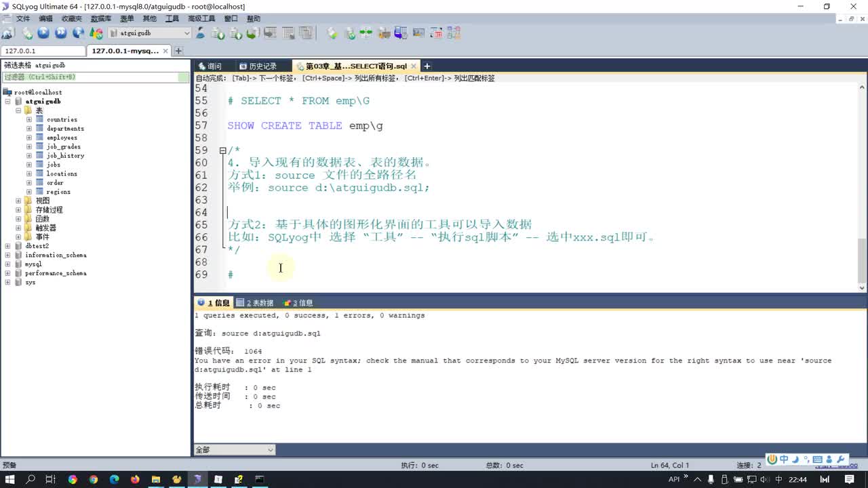868x488 pixels.
Task: Open the Windows notification center
Action: 850,479
